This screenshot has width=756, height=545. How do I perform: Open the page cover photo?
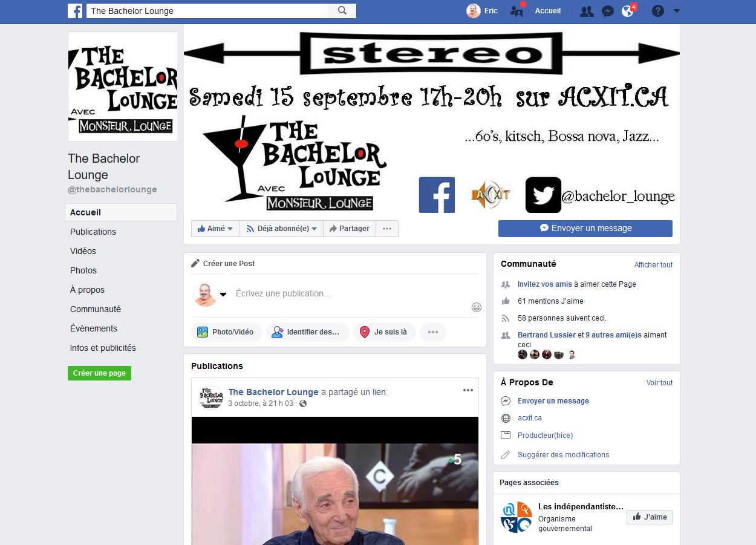pyautogui.click(x=432, y=119)
